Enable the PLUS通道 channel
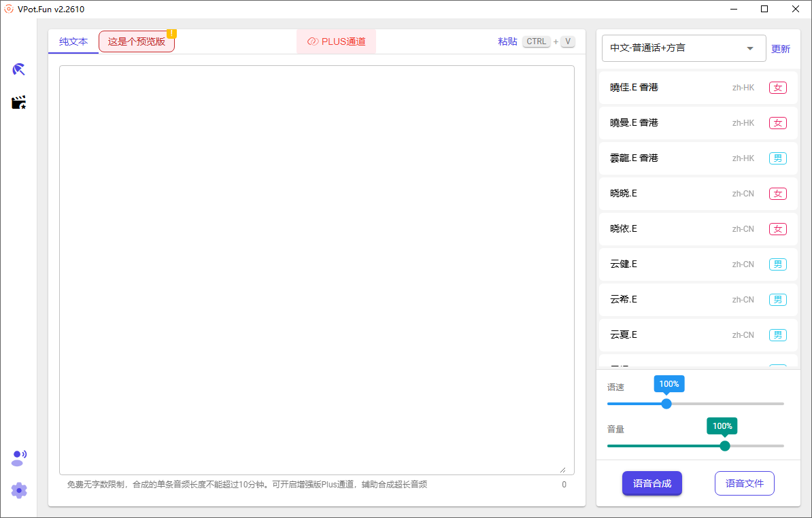The image size is (812, 518). pyautogui.click(x=336, y=41)
